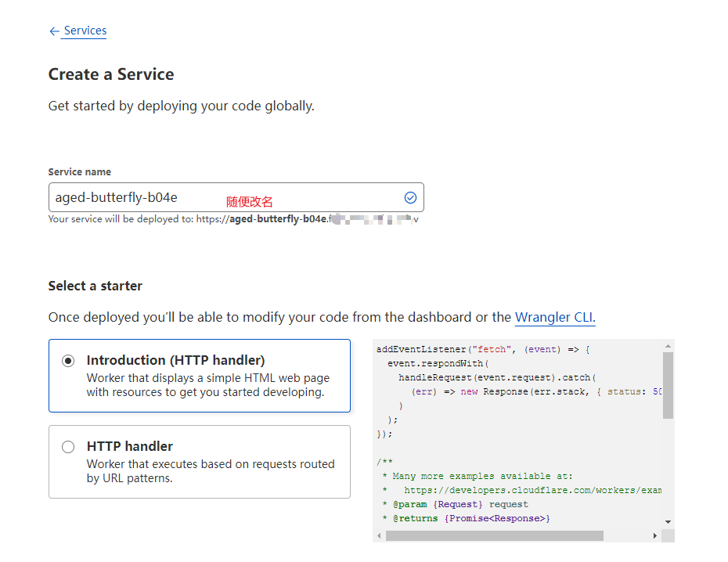Click the code preview scroll-left arrow

[x=380, y=536]
